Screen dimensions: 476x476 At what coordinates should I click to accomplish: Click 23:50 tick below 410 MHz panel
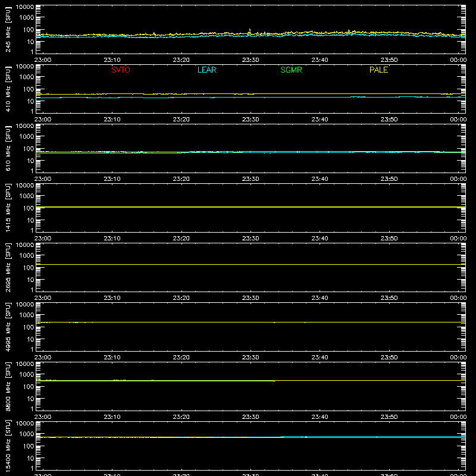[x=389, y=120]
